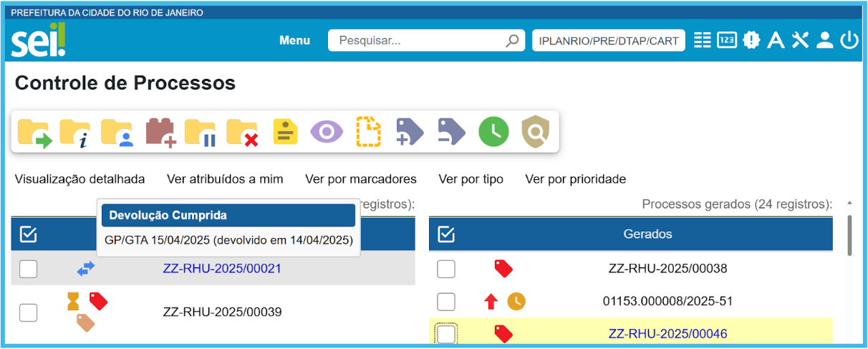Click the vertical scrollbar of generated processes
Screen dimensions: 868x349
point(849,236)
